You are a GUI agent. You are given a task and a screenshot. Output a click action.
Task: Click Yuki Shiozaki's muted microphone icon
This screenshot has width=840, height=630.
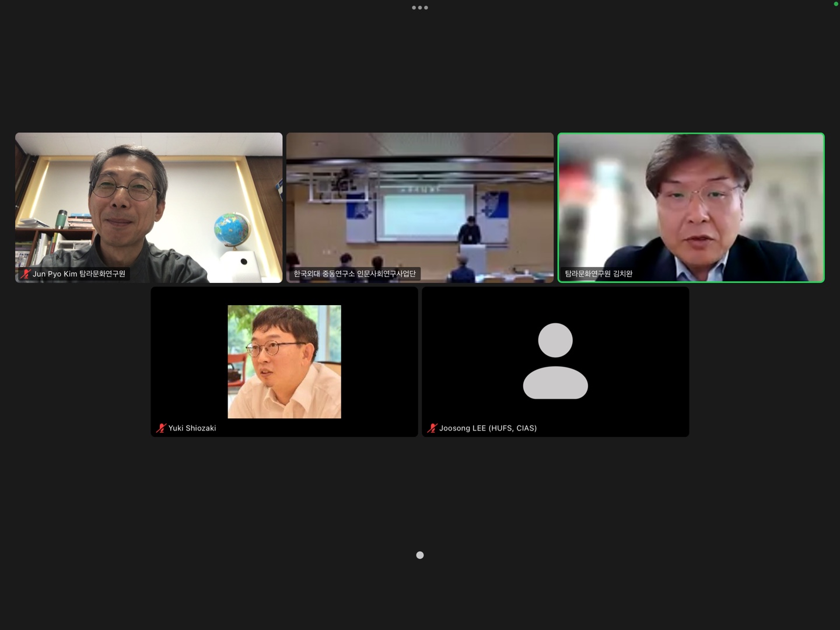[x=161, y=428]
